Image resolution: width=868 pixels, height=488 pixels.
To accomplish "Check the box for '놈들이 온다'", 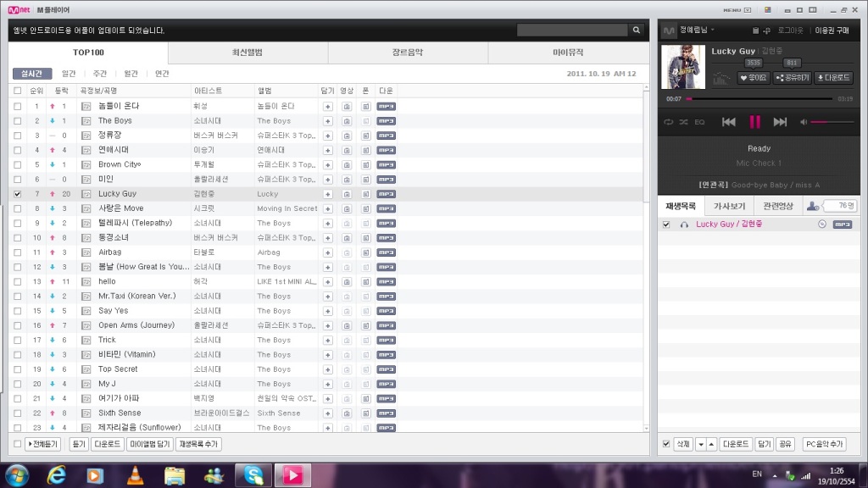I will tap(18, 106).
